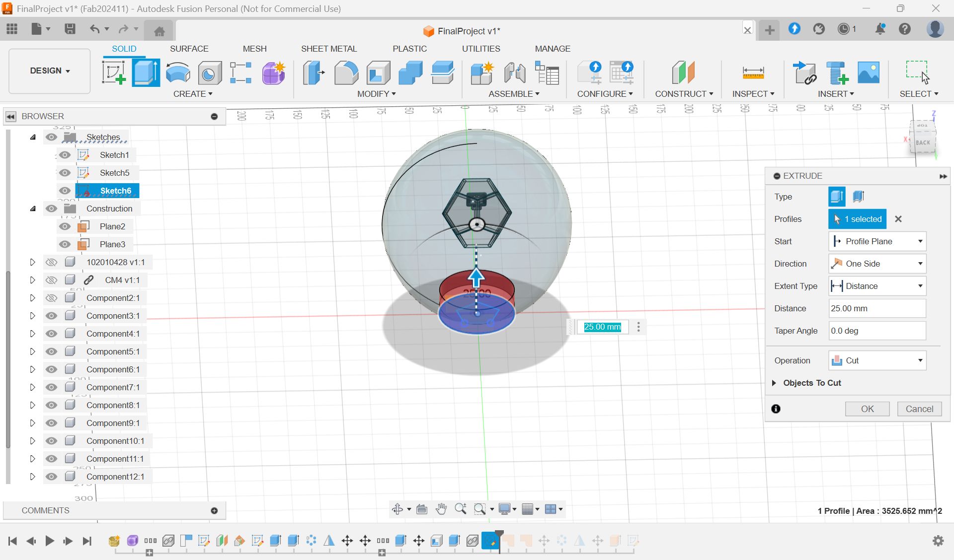The width and height of the screenshot is (954, 560).
Task: Click the Offset Plane construct icon
Action: tap(683, 73)
